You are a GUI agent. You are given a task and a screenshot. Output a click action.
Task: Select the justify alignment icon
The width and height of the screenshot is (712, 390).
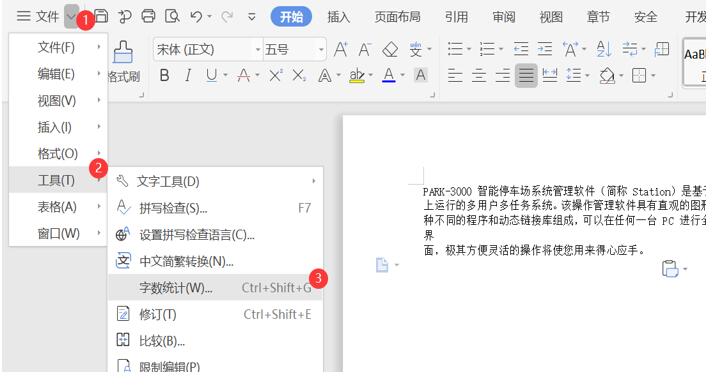526,75
